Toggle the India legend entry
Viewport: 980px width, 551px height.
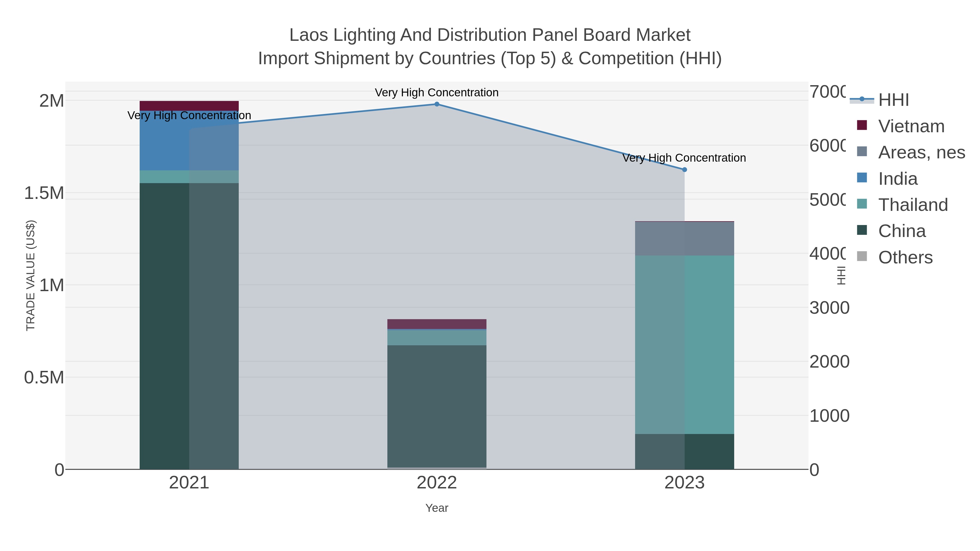click(x=887, y=178)
